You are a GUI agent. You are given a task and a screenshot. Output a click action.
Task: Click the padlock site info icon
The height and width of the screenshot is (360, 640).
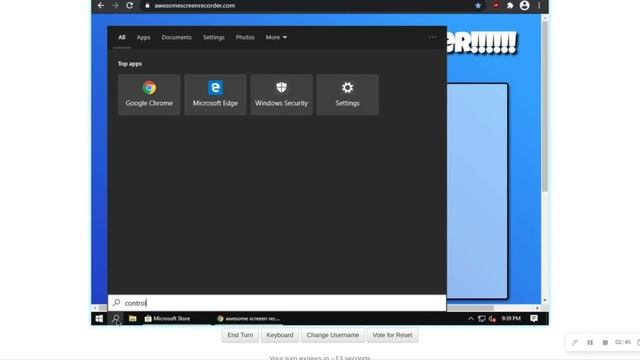[147, 6]
